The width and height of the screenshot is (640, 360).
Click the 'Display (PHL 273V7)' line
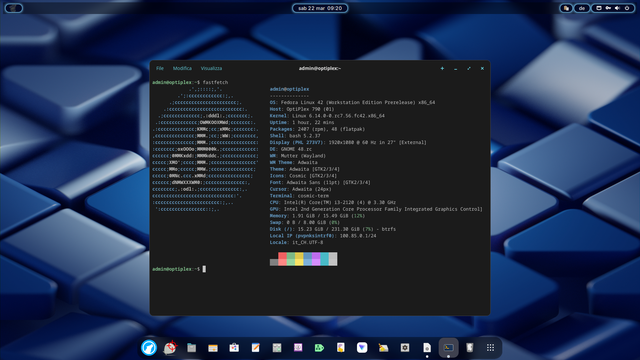coord(348,142)
